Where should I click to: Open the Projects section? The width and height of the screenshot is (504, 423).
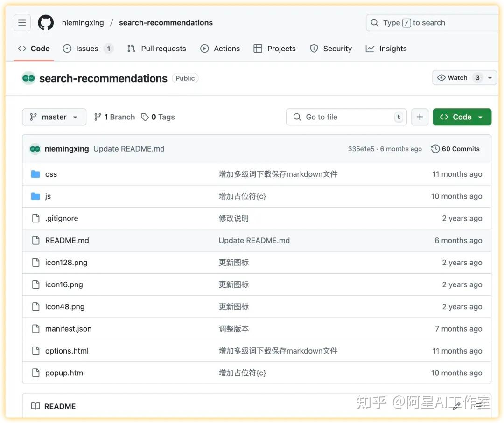pyautogui.click(x=274, y=48)
